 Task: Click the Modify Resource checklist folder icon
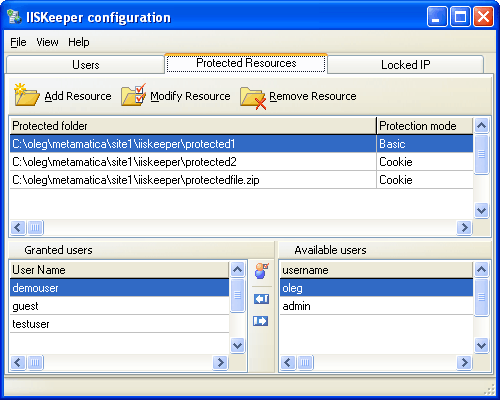pos(133,95)
